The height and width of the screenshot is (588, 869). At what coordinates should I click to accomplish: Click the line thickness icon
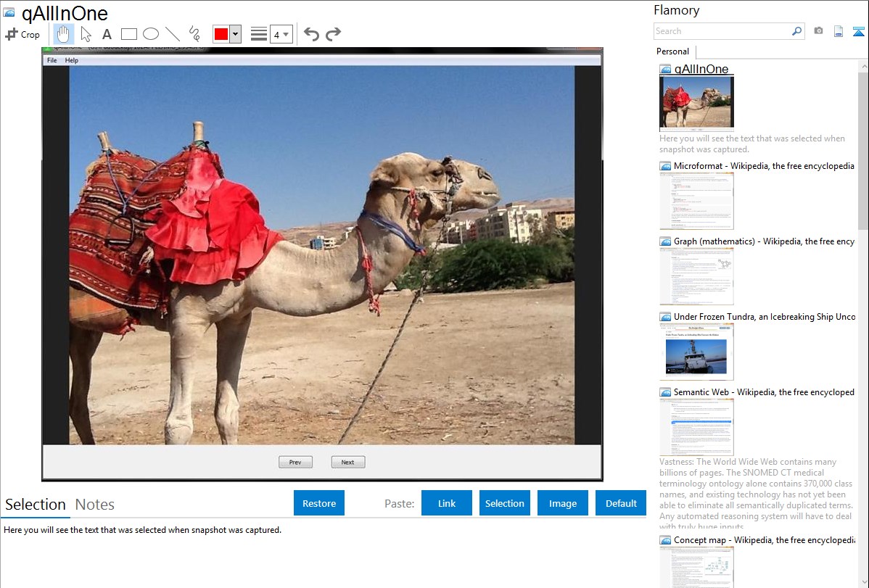point(259,34)
